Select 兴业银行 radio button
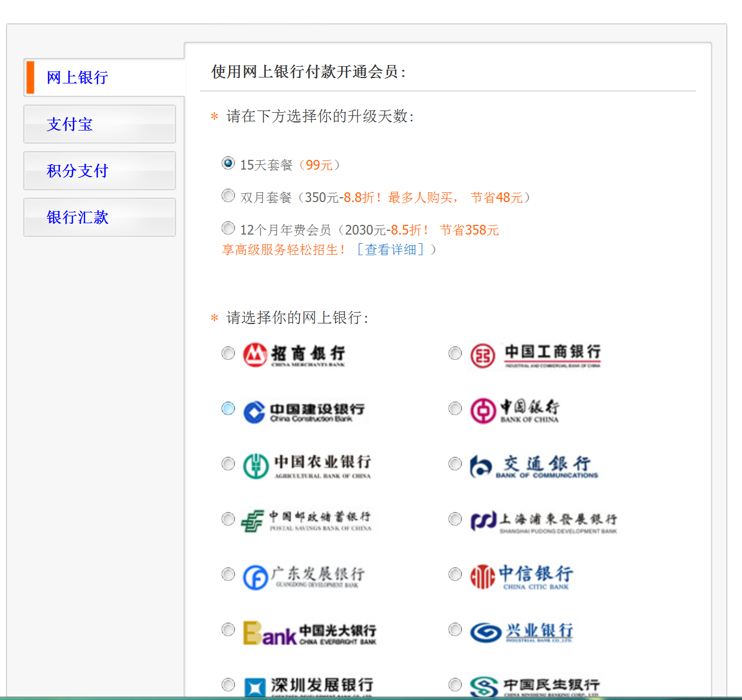 (x=455, y=630)
